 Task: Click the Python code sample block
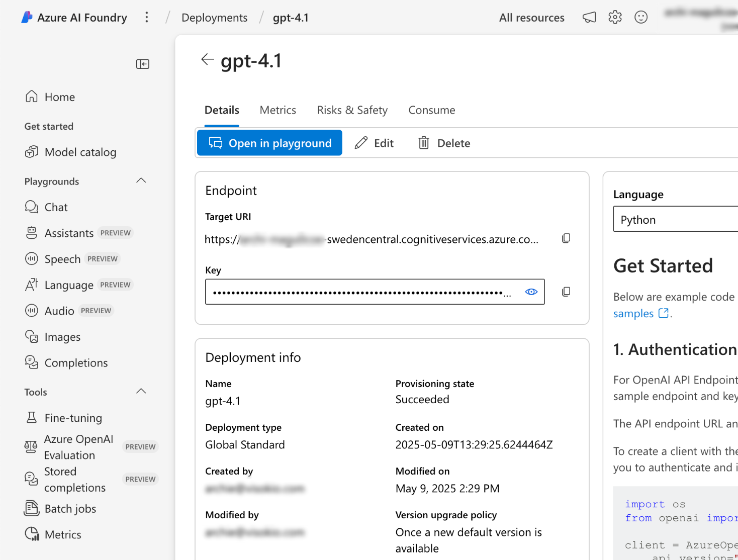[676, 523]
